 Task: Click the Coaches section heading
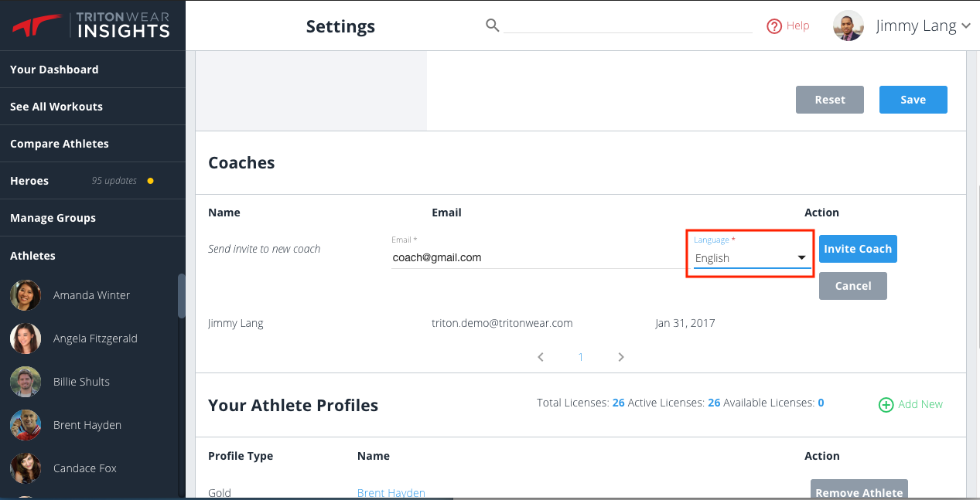(x=241, y=163)
